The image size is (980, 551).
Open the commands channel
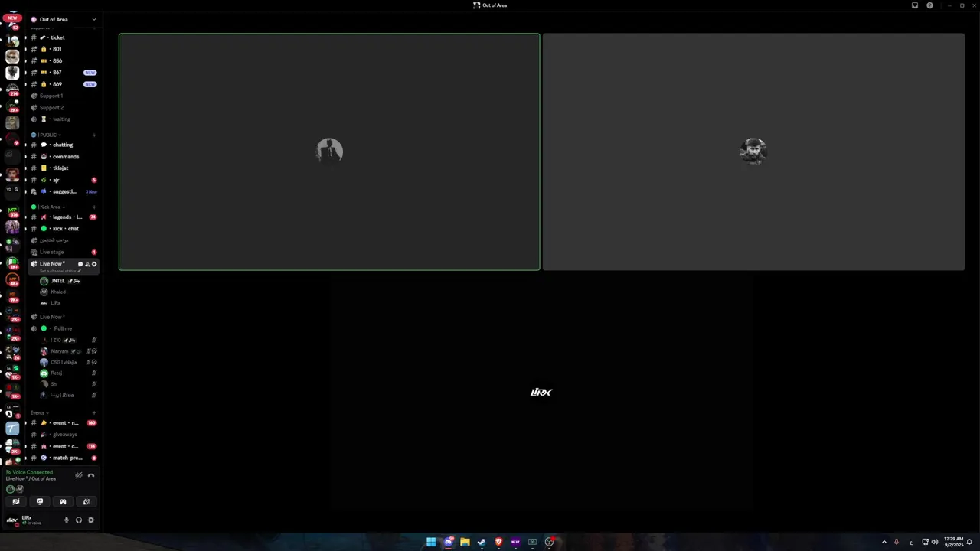64,156
